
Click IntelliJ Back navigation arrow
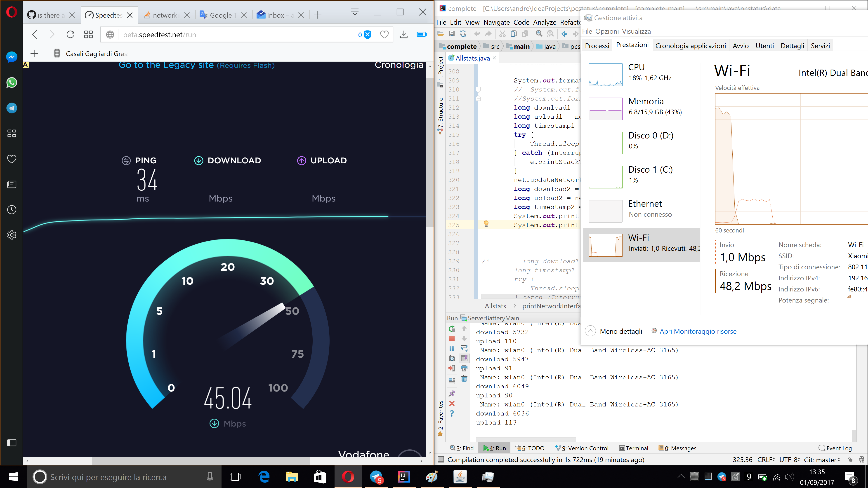(x=564, y=34)
